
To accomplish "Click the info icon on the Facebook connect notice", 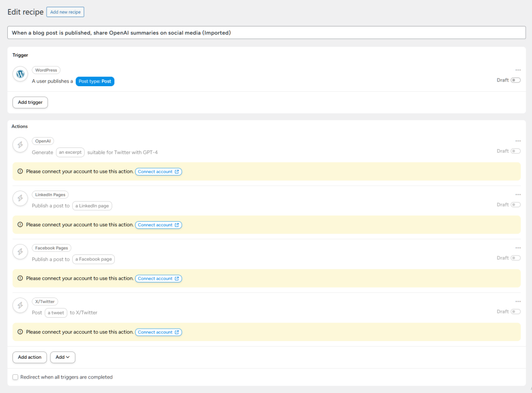I will [20, 278].
